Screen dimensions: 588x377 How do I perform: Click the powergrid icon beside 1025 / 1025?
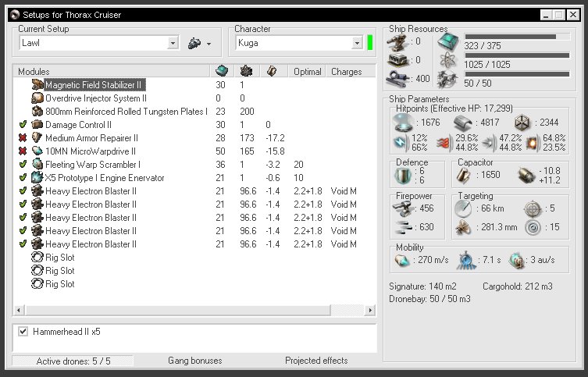click(x=448, y=60)
